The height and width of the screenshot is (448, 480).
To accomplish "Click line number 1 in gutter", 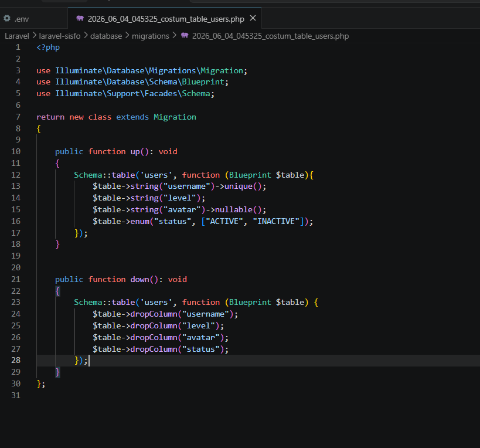I will pos(18,47).
